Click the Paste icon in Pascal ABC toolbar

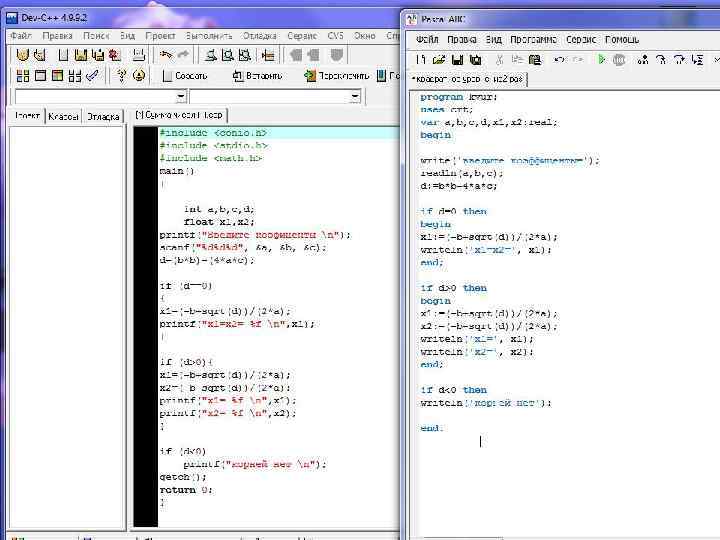[535, 59]
